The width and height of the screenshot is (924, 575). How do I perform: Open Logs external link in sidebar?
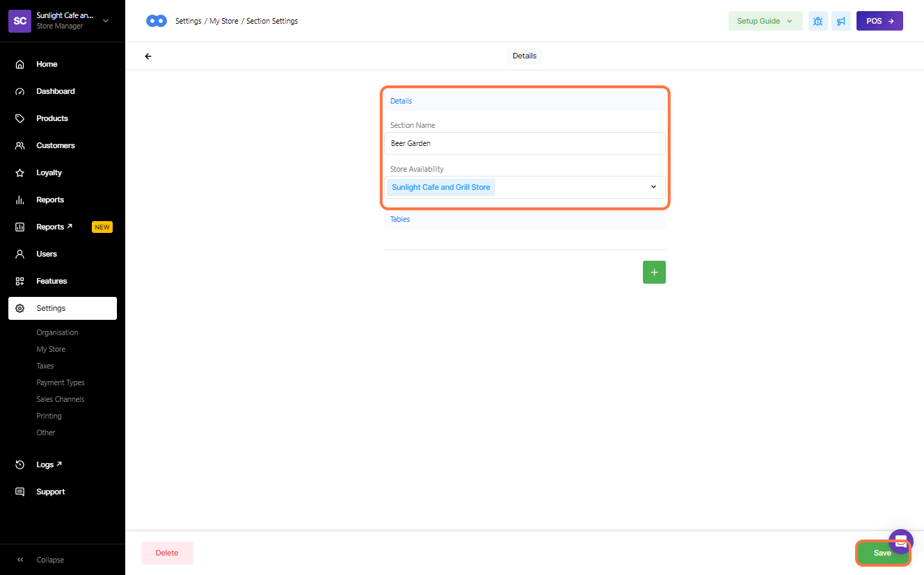point(49,464)
